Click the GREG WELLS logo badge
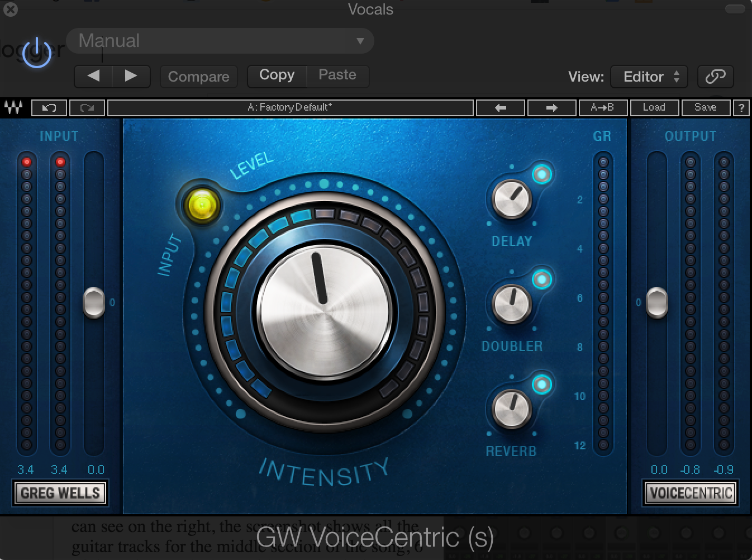The width and height of the screenshot is (752, 560). pyautogui.click(x=60, y=493)
